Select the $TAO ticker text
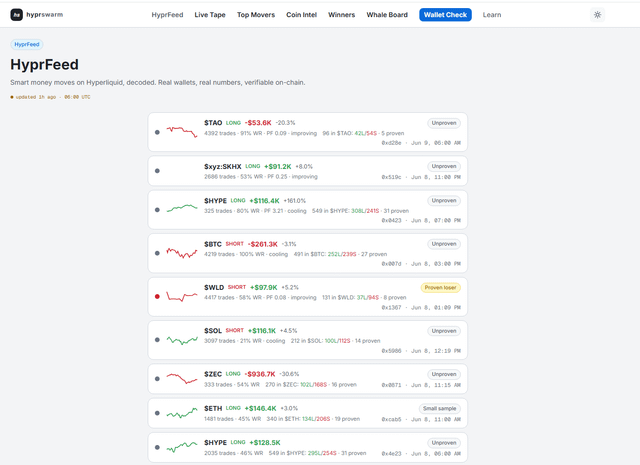Image resolution: width=640 pixels, height=465 pixels. (x=213, y=123)
